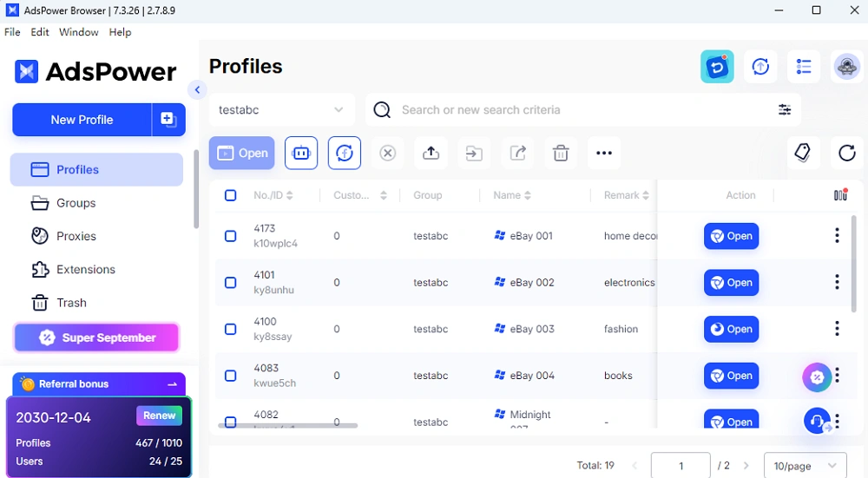
Task: Open the eBay 004 profile browser
Action: (731, 375)
